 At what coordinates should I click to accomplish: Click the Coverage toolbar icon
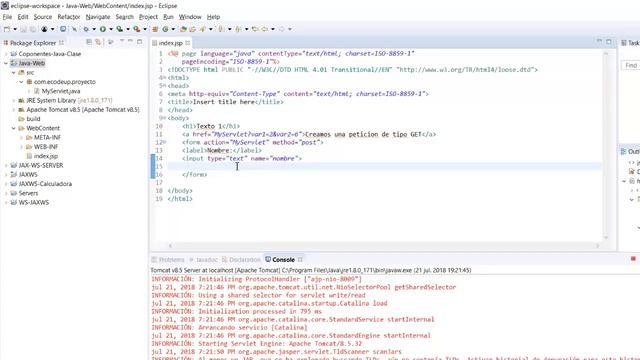click(x=119, y=29)
